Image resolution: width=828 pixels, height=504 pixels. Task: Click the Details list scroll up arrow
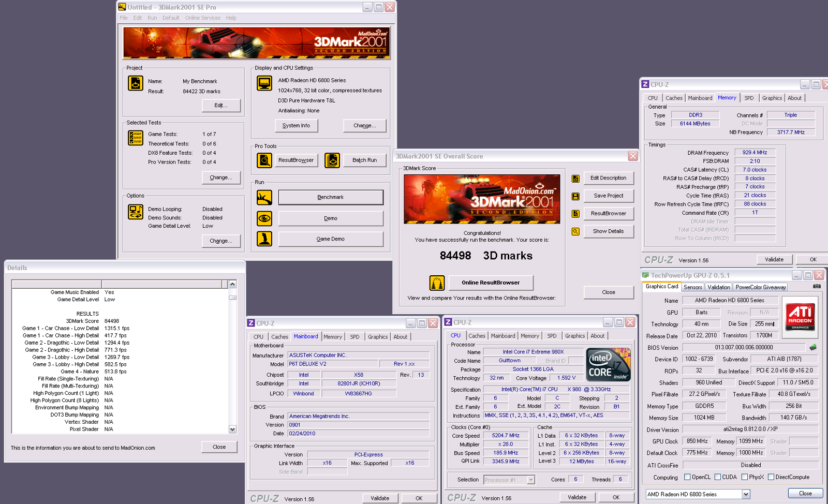[232, 284]
